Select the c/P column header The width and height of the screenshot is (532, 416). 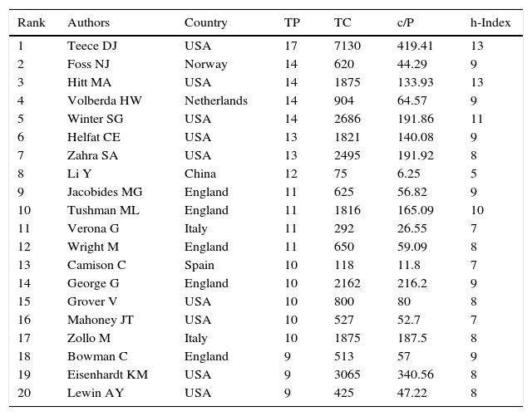406,22
